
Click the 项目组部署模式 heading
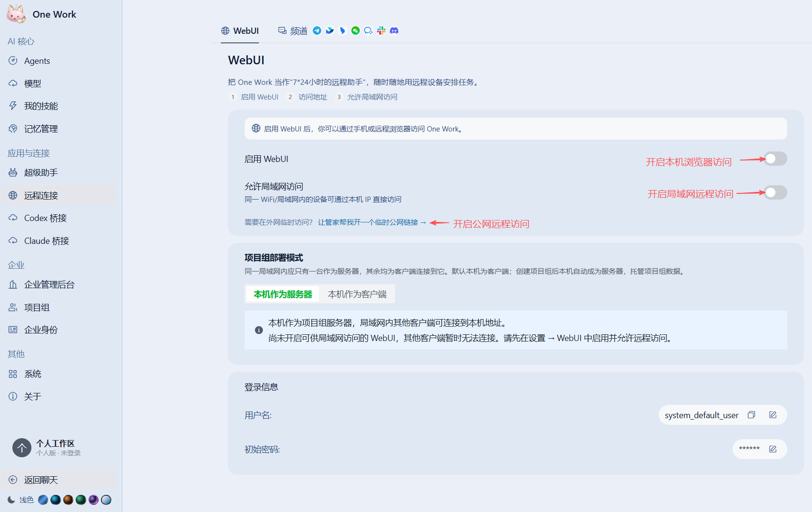tap(274, 258)
